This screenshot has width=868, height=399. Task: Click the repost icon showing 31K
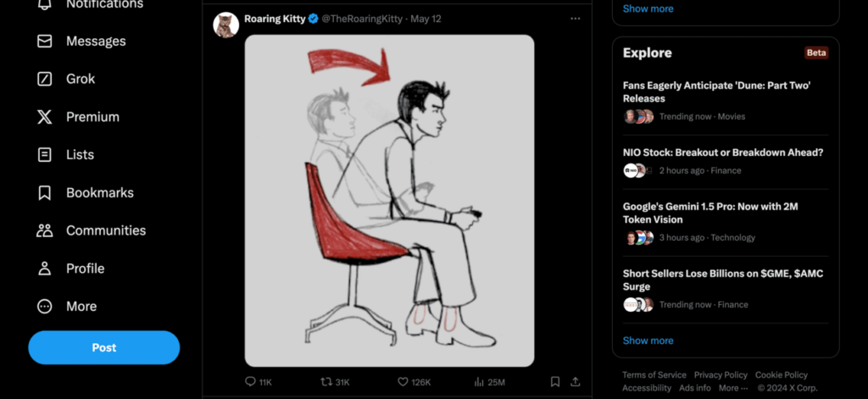point(326,382)
